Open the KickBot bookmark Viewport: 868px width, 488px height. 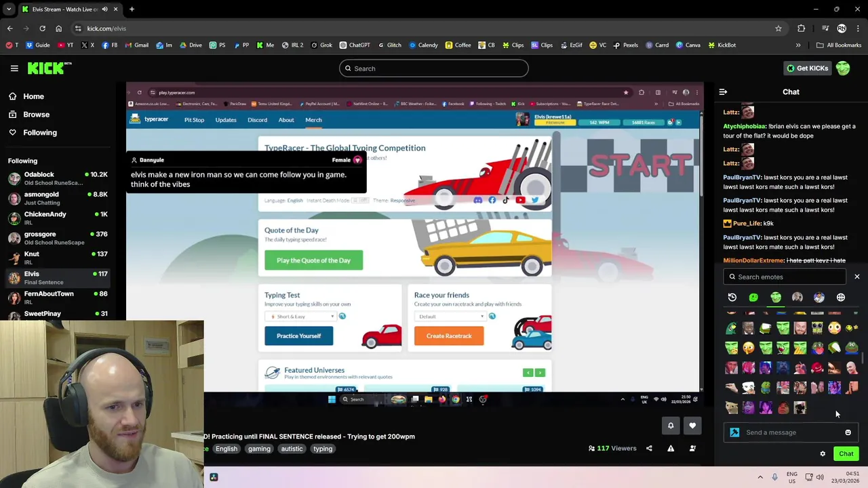point(722,45)
